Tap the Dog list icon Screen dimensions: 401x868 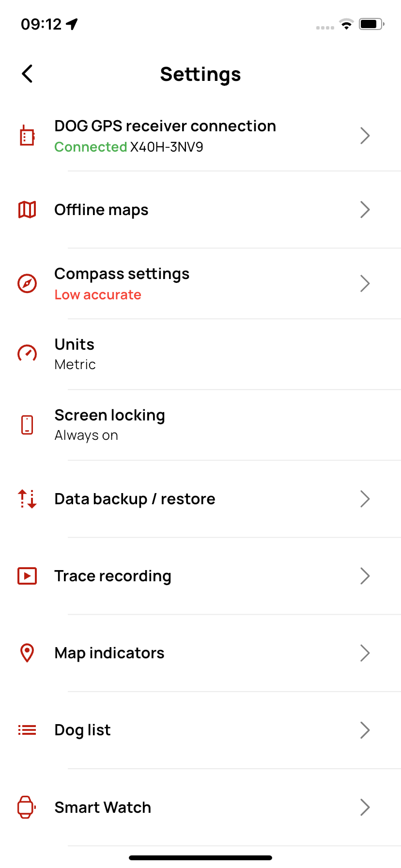click(x=27, y=730)
